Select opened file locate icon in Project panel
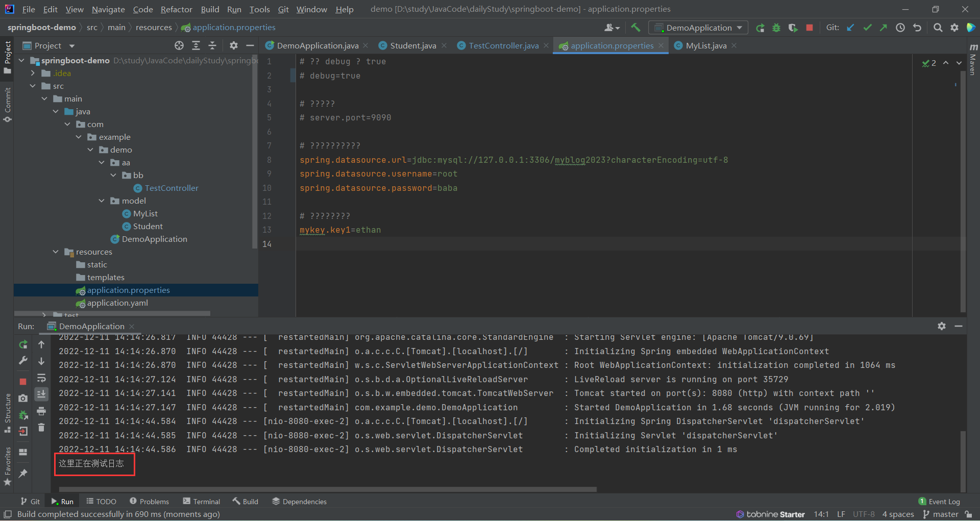The image size is (980, 521). coord(179,45)
